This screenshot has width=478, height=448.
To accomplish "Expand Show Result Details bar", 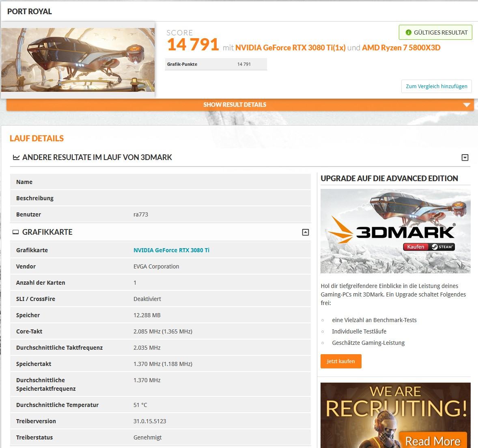I will pos(240,105).
